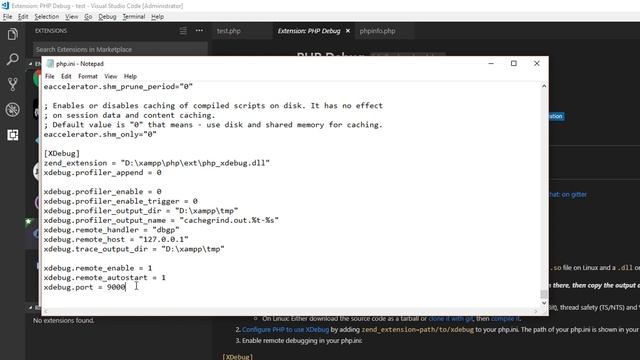
Task: Open the VS Code View menu
Action: (71, 17)
